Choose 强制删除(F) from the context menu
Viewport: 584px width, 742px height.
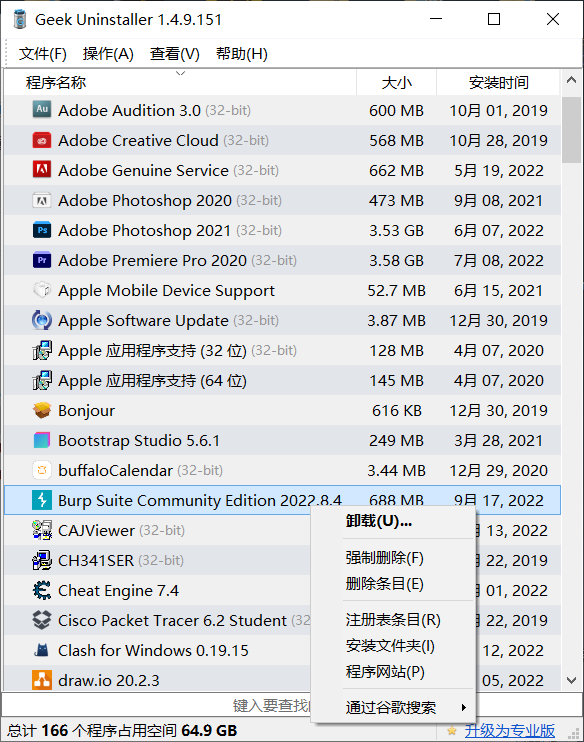pos(393,557)
